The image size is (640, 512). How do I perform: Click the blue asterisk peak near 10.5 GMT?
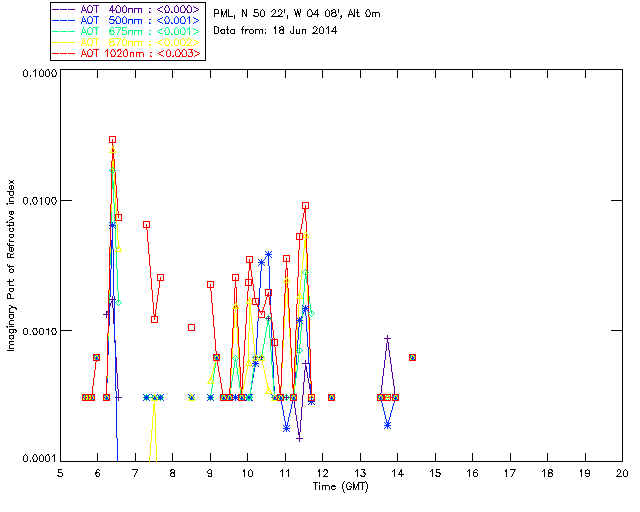(268, 254)
